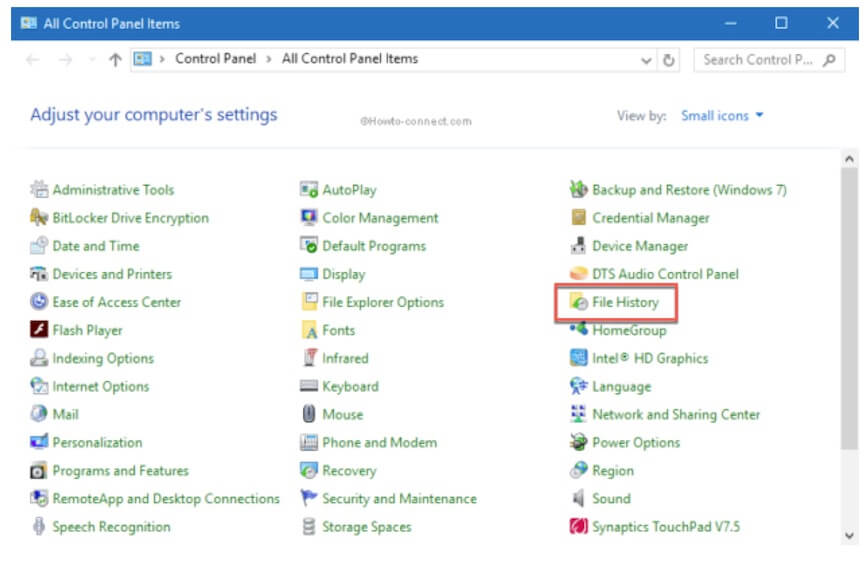
Task: Click the vertical scrollbar down arrow
Action: 850,534
